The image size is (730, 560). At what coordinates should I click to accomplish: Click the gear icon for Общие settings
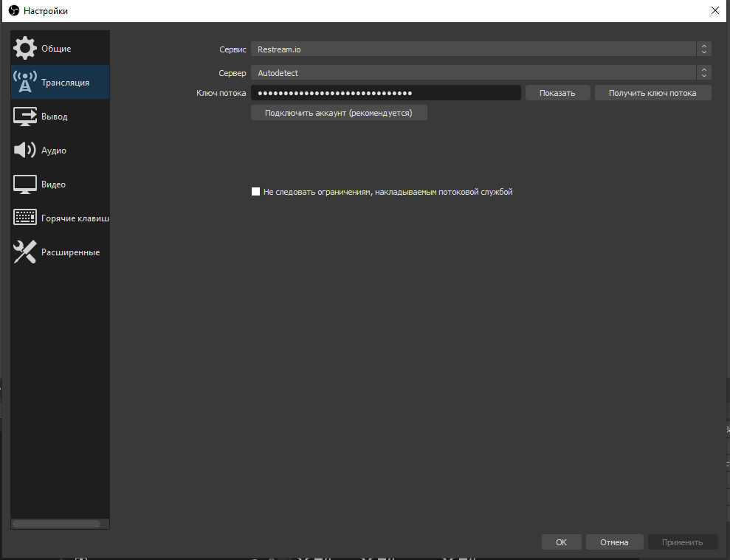[x=24, y=48]
